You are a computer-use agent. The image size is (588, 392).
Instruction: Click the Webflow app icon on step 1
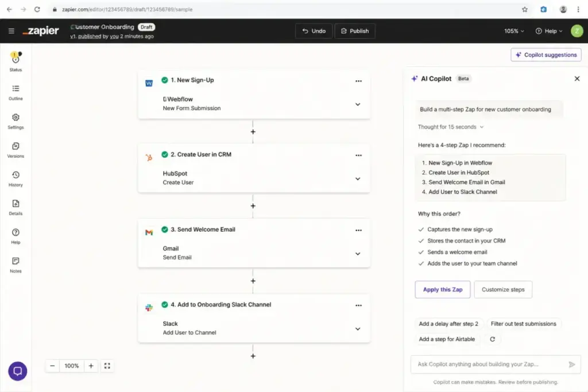[149, 83]
